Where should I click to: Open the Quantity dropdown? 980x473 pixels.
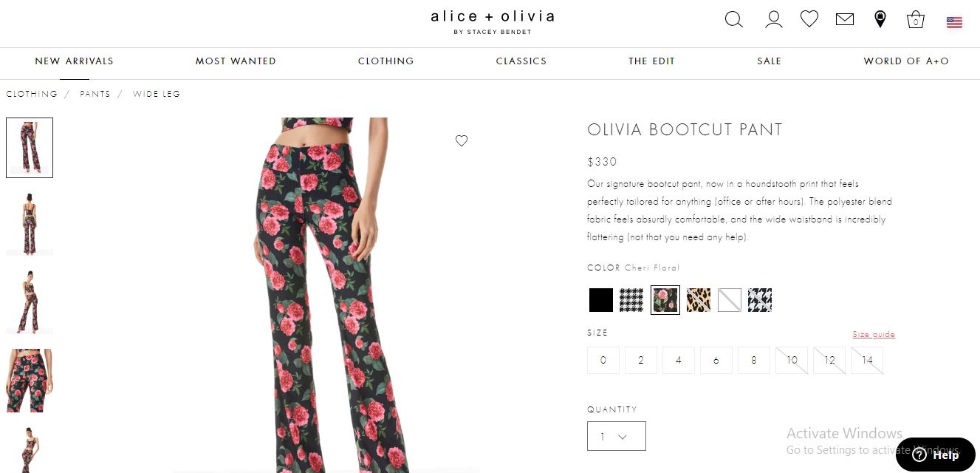click(617, 436)
